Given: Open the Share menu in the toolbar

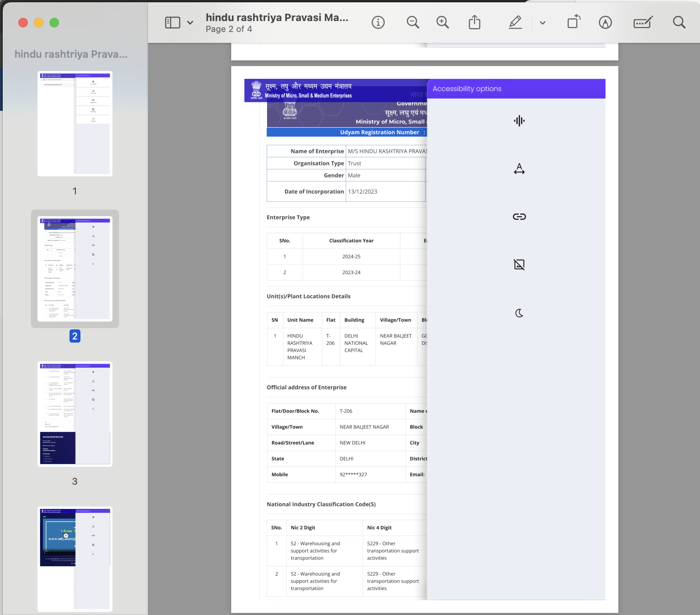Looking at the screenshot, I should coord(474,23).
